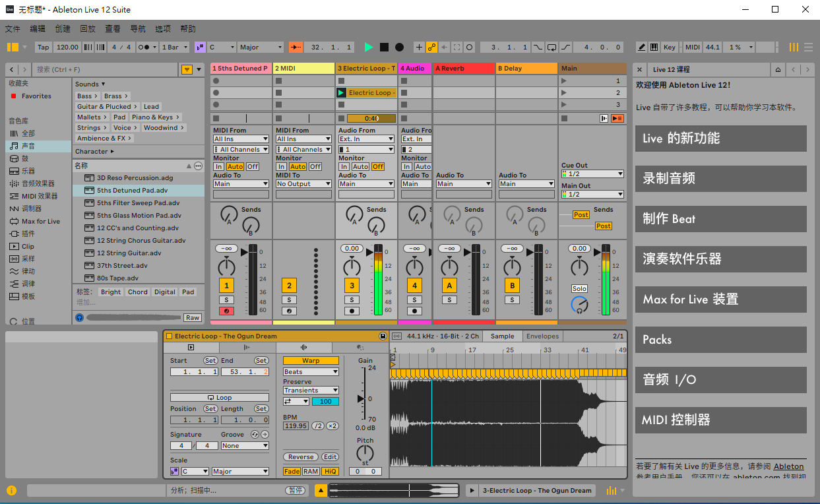The image size is (820, 504).
Task: Select the Strings sound filter tag
Action: [x=92, y=128]
